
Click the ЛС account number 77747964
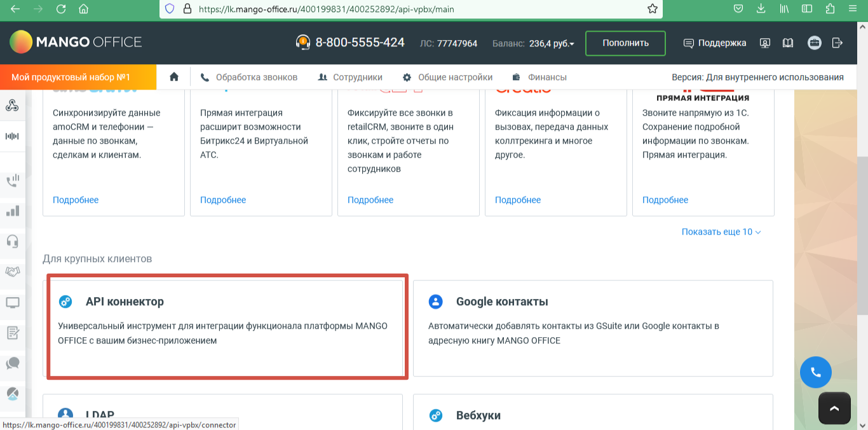[x=458, y=43]
